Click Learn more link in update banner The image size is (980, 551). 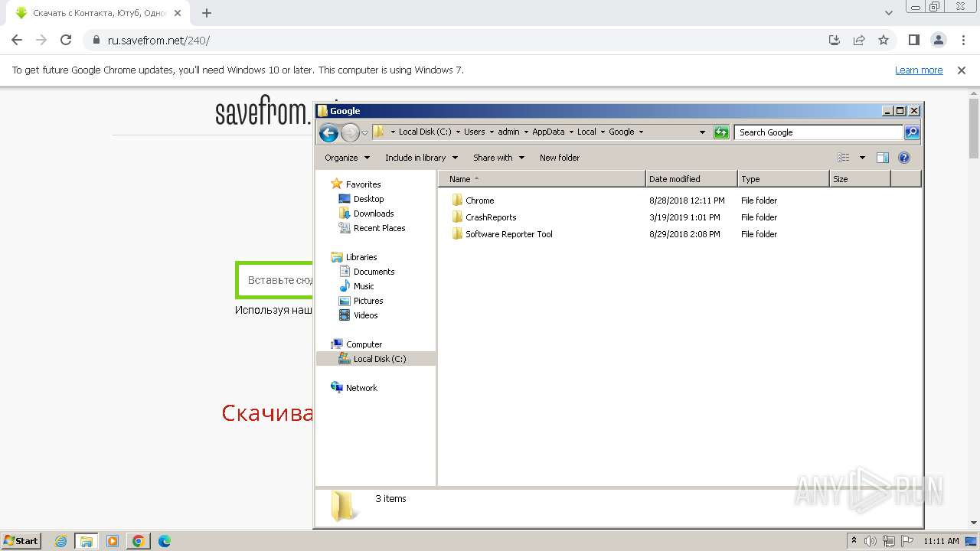coord(919,70)
